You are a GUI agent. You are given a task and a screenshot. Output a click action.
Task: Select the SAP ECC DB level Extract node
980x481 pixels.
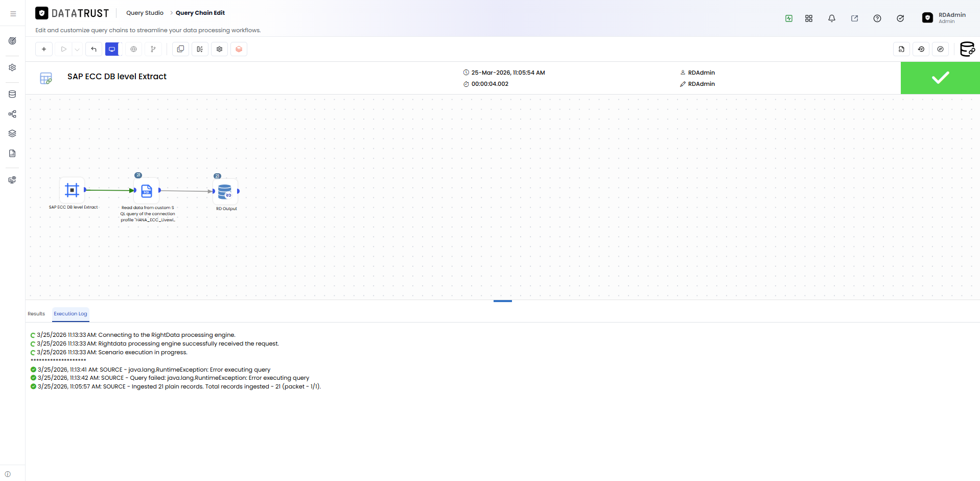[x=72, y=190]
